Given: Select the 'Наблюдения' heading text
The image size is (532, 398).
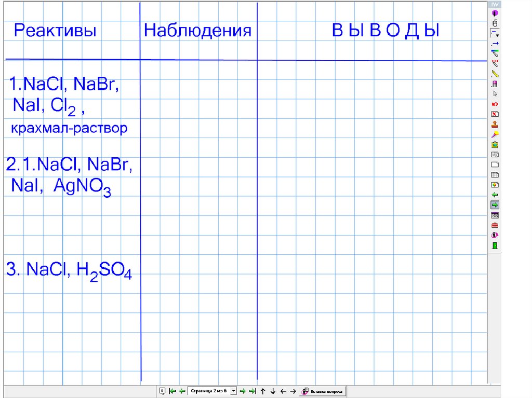Looking at the screenshot, I should pos(197,31).
